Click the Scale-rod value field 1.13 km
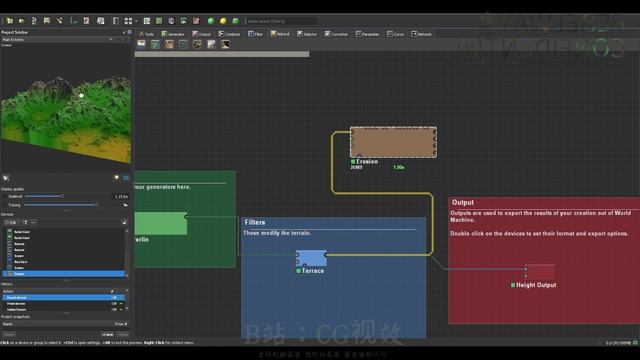The height and width of the screenshot is (360, 640). 120,196
